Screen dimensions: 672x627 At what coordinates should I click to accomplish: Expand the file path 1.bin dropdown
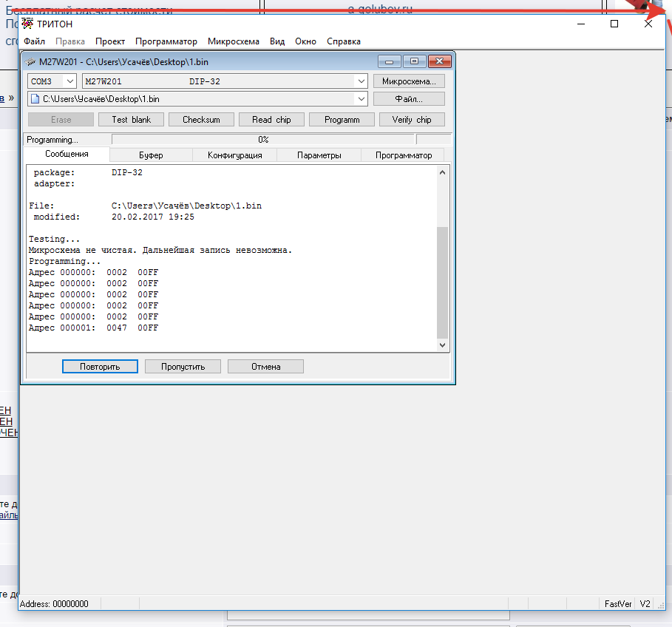(361, 98)
